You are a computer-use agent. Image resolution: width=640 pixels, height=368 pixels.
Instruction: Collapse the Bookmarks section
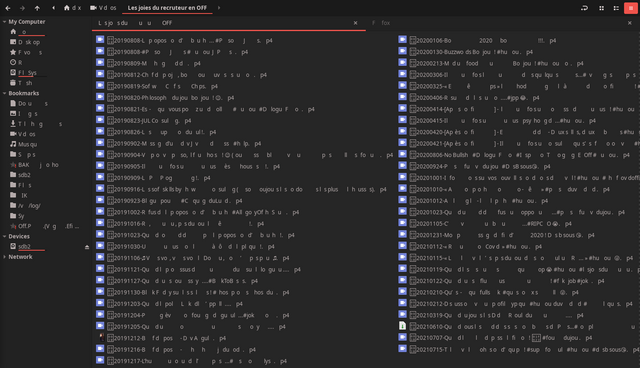4,93
